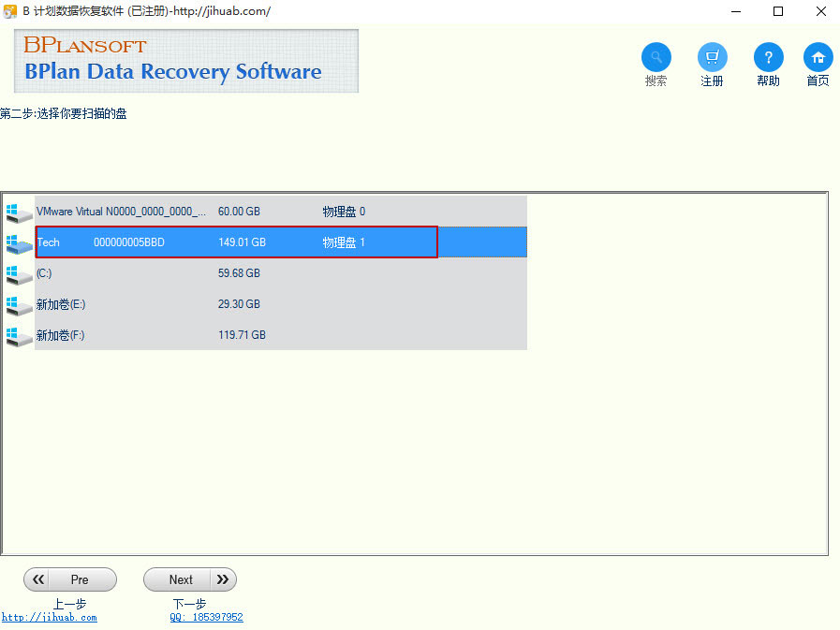Pick the 新加卷(F:) 119.71 GB volume
840x630 pixels.
(281, 335)
